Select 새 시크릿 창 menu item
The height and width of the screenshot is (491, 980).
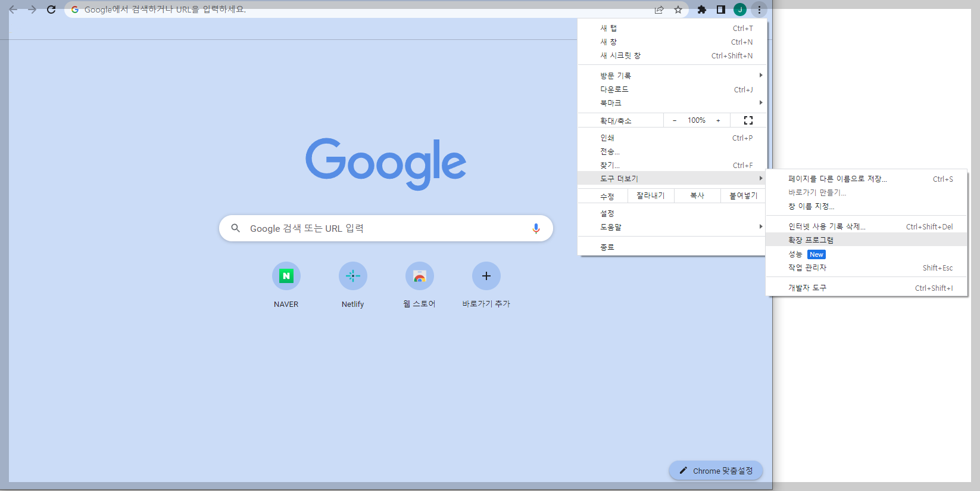(672, 55)
